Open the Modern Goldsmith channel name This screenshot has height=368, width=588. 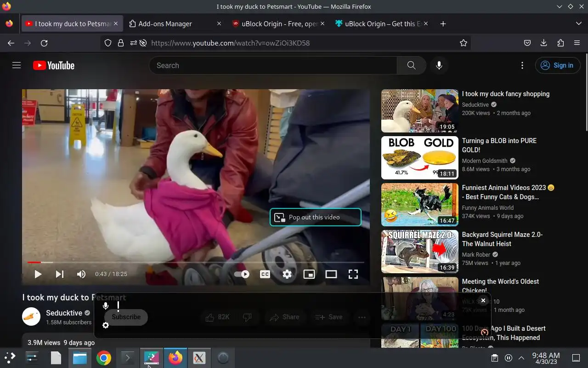pyautogui.click(x=485, y=161)
